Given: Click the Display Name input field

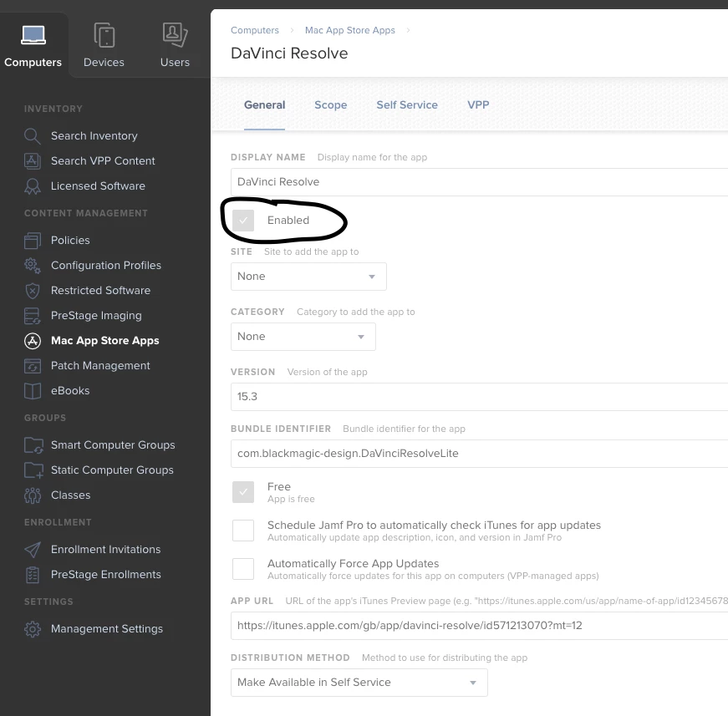Looking at the screenshot, I should (x=479, y=182).
